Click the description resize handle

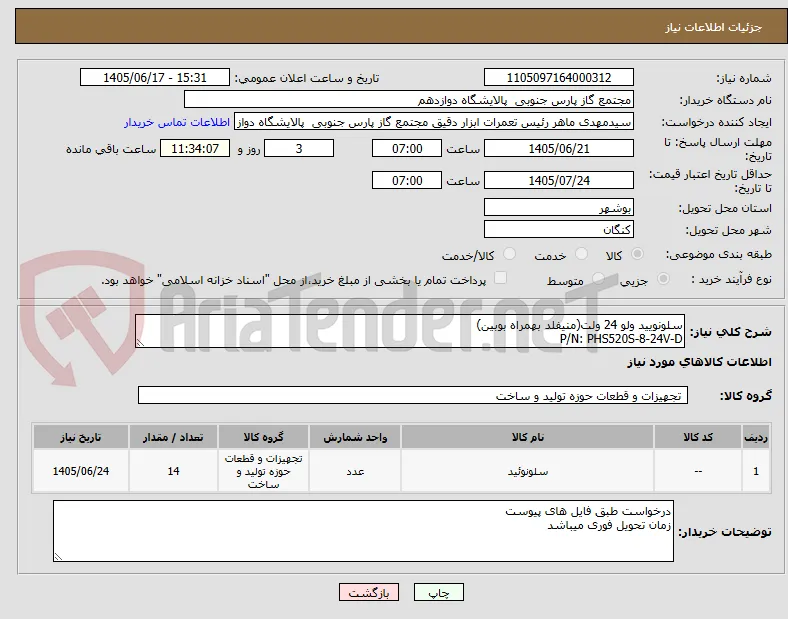tap(140, 343)
